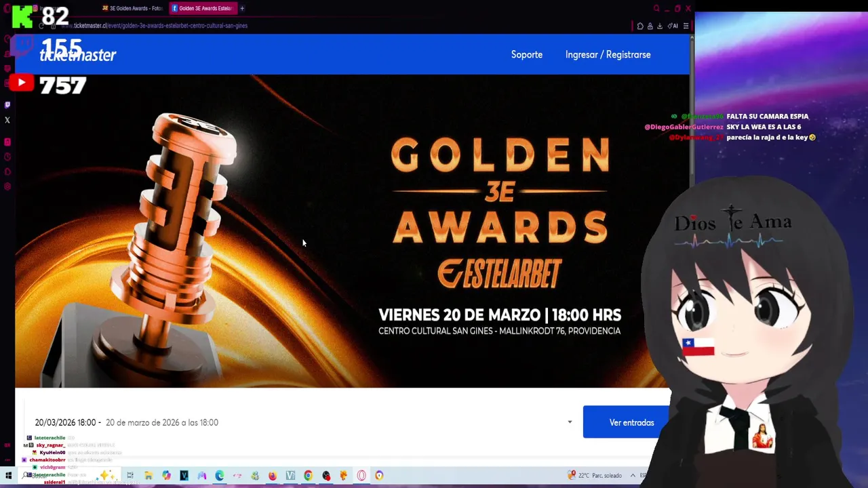Open the sidebar settings gear icon
This screenshot has width=868, height=488.
click(7, 186)
